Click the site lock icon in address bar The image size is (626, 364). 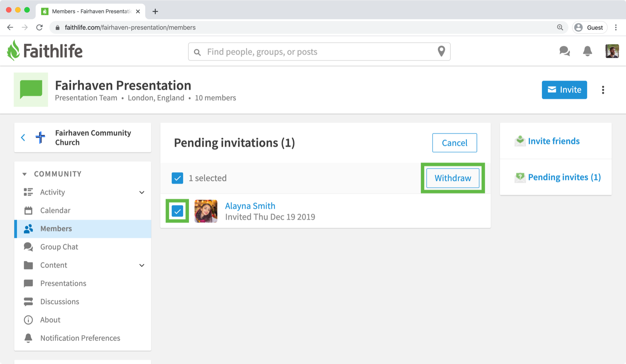[57, 28]
